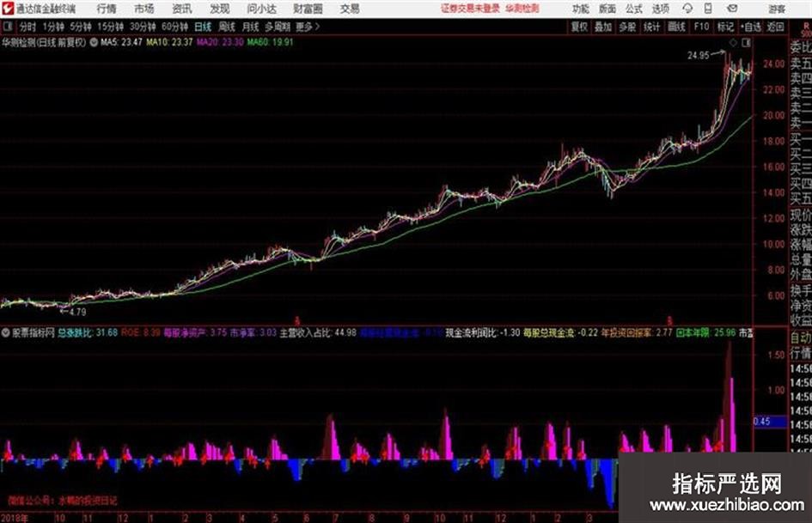Image resolution: width=812 pixels, height=523 pixels.
Task: Expand the 股票指标网 sub-chart indicator dropdown
Action: [x=5, y=333]
